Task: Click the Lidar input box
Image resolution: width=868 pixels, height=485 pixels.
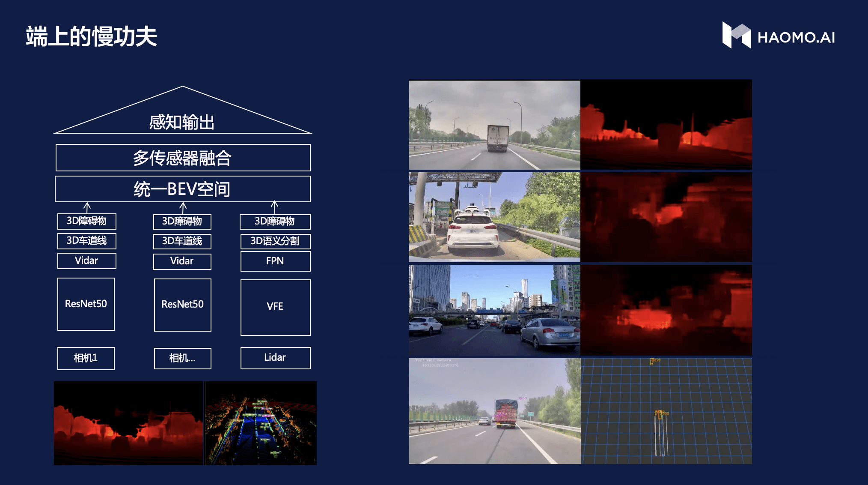Action: click(x=275, y=358)
